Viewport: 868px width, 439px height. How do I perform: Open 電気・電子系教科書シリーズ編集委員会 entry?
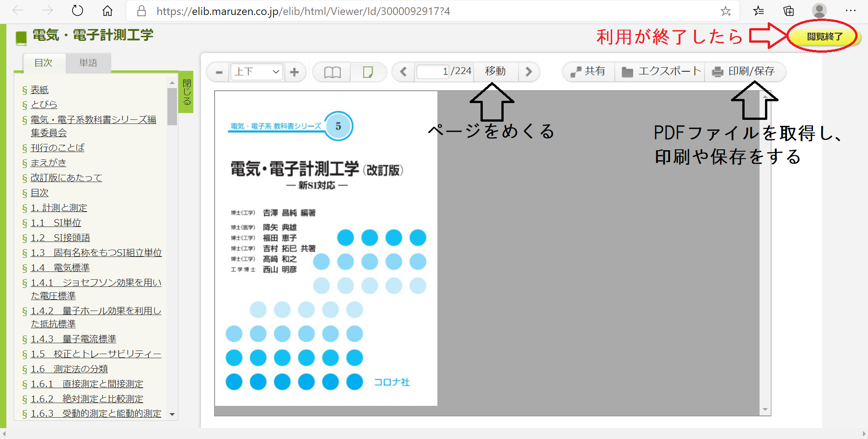[x=93, y=126]
